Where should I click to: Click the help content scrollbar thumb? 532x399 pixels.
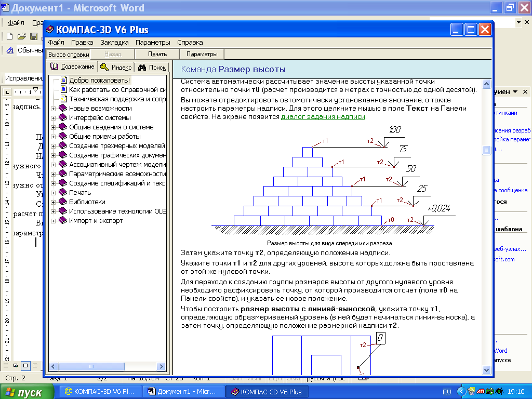click(x=486, y=150)
